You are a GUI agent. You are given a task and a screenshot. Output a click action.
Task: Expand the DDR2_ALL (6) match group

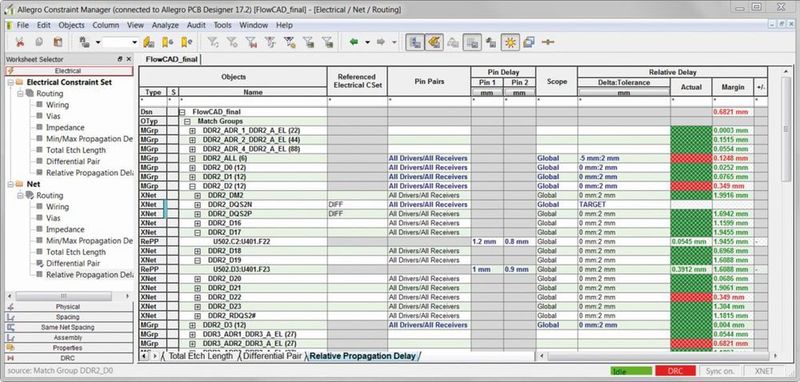pyautogui.click(x=192, y=158)
